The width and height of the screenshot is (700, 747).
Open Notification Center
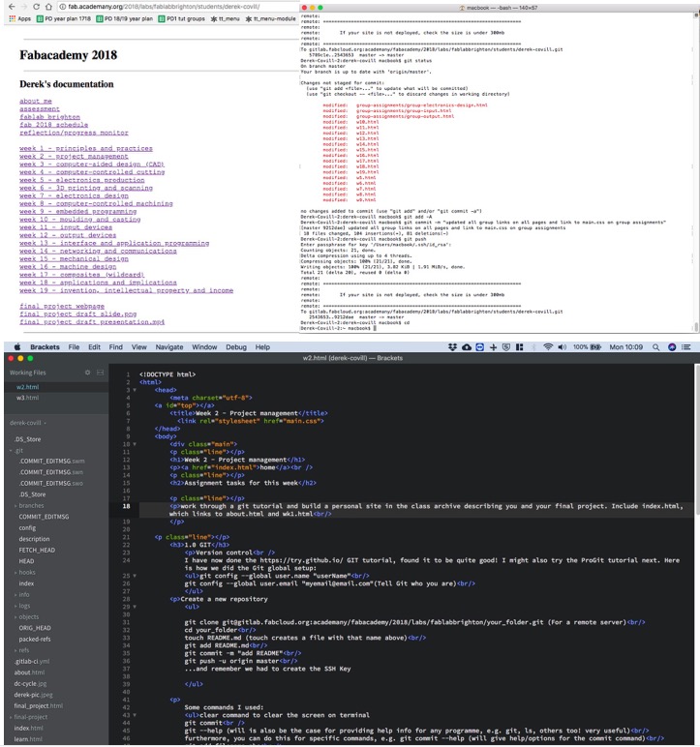tap(686, 347)
